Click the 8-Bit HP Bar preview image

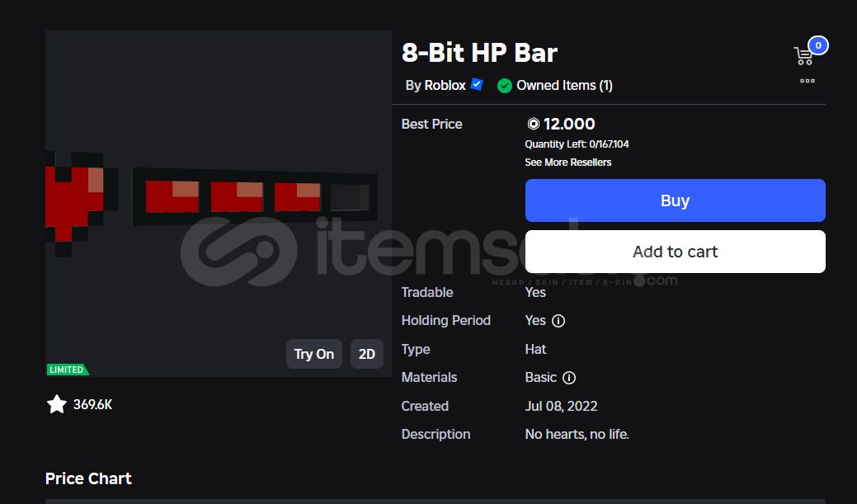click(x=219, y=204)
